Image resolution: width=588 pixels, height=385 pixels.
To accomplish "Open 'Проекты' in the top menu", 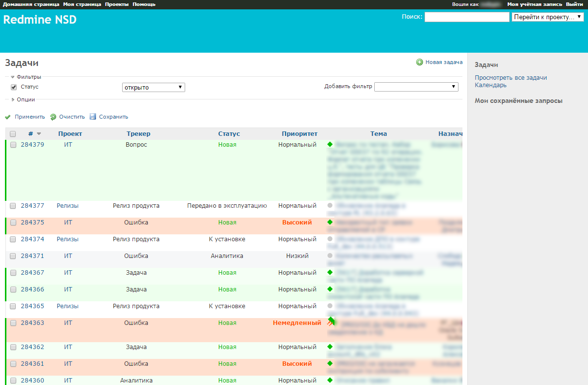I will coord(117,4).
